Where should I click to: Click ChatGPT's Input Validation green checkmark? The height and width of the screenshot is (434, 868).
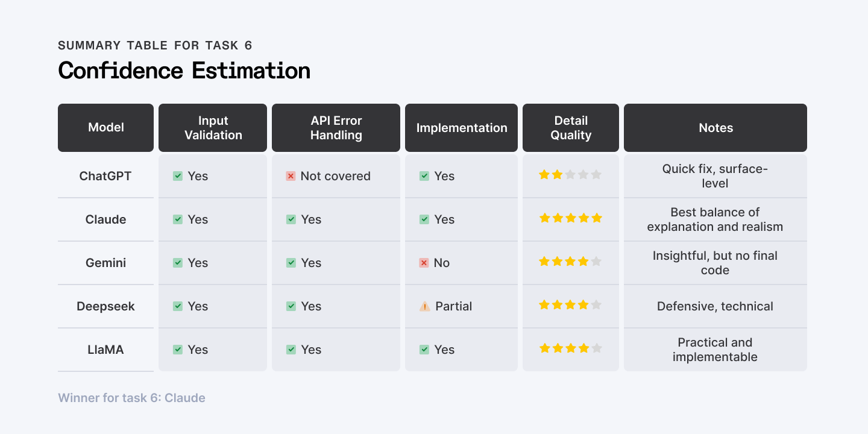point(178,176)
